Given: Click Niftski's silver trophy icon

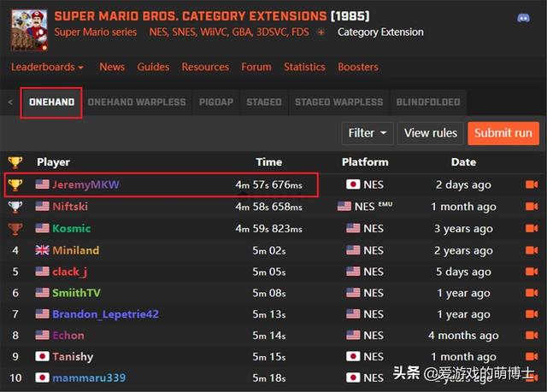Looking at the screenshot, I should tap(15, 207).
